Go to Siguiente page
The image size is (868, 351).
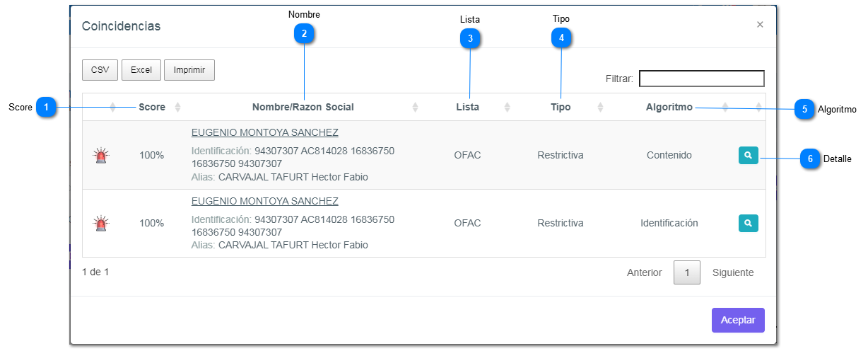(x=732, y=272)
